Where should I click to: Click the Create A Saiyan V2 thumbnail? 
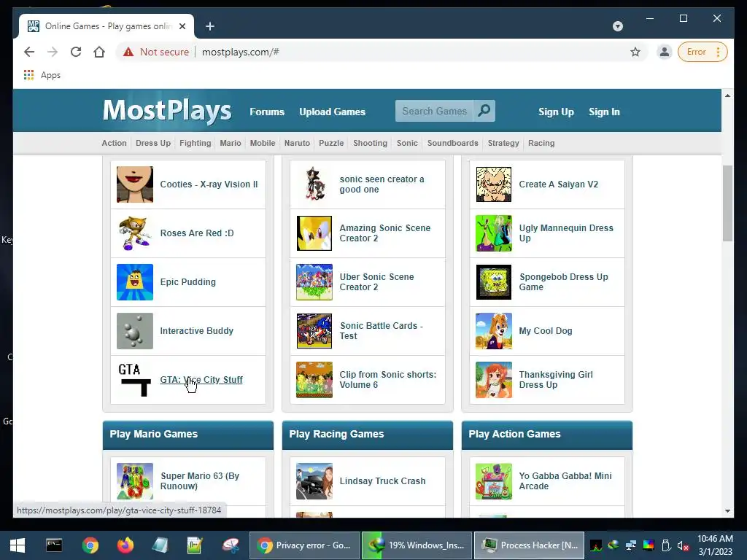click(494, 184)
